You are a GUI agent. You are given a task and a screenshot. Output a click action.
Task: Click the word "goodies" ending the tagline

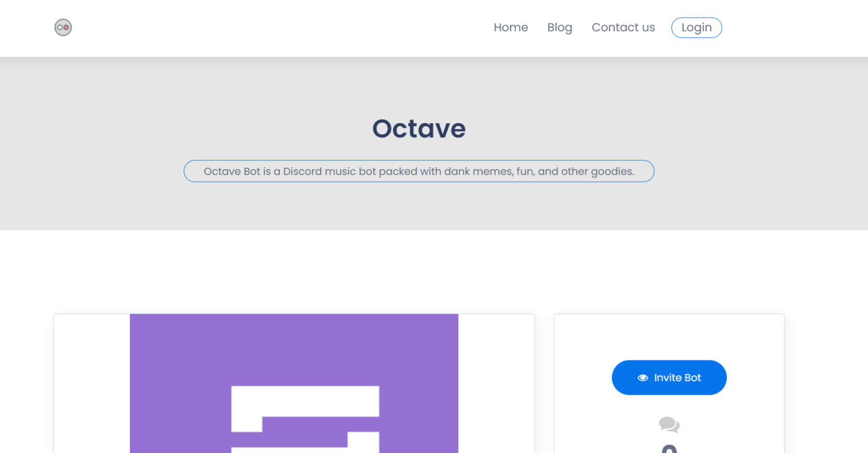point(612,171)
